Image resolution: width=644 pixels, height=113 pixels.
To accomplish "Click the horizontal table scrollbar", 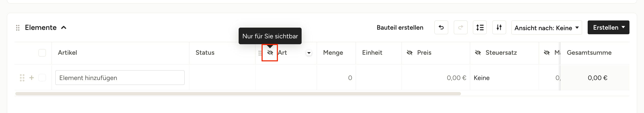I will coord(238,94).
